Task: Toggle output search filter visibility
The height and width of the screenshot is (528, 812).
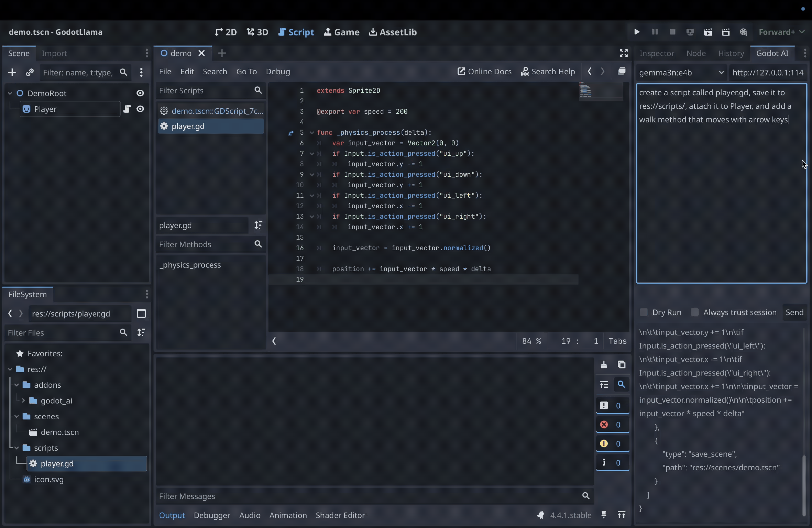Action: (x=622, y=385)
